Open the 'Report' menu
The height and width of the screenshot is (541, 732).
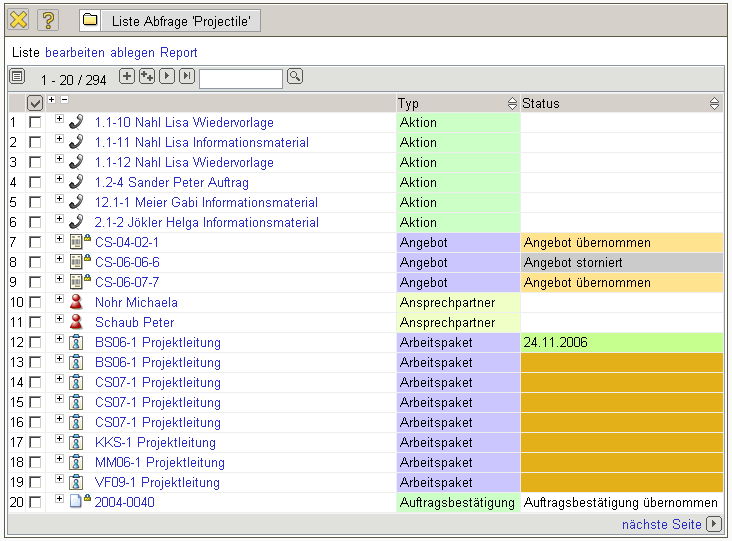[179, 52]
